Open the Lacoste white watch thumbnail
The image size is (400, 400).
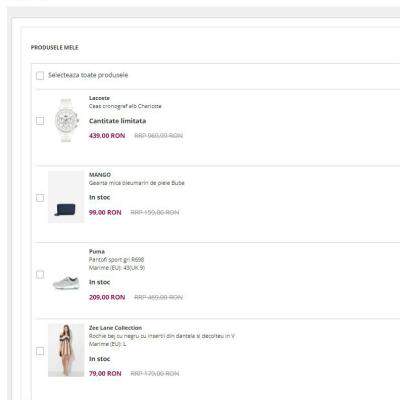coord(66,120)
